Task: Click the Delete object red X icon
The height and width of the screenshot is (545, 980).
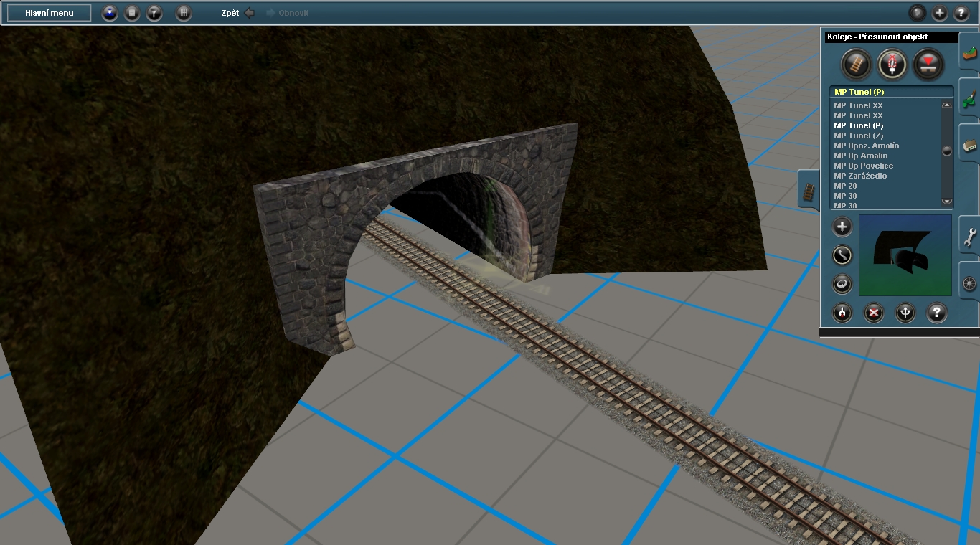Action: (874, 313)
